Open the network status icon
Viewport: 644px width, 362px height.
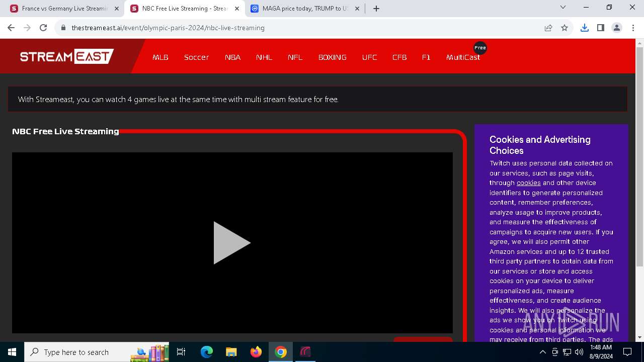coord(567,352)
